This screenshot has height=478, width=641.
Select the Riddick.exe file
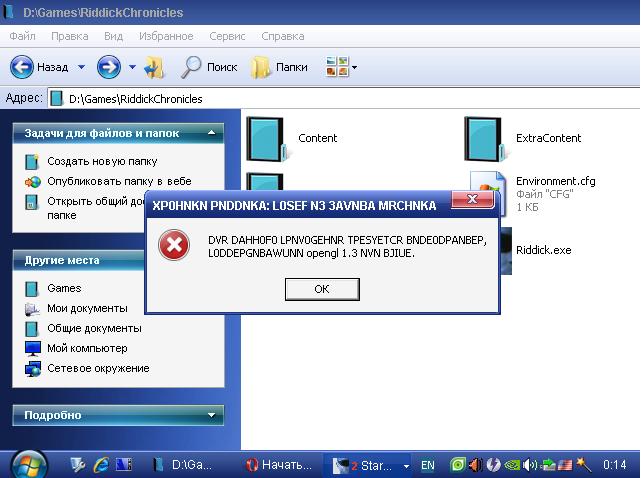tap(543, 250)
